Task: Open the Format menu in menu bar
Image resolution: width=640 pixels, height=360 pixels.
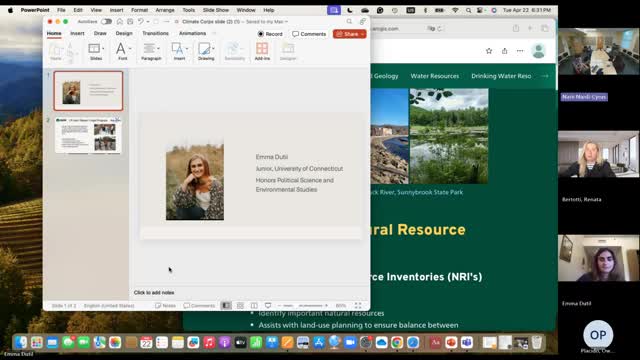Action: pos(139,10)
